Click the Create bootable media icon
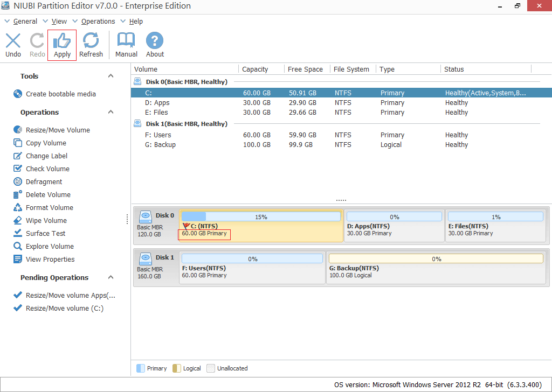Screen dimensions: 552x392 (18, 94)
